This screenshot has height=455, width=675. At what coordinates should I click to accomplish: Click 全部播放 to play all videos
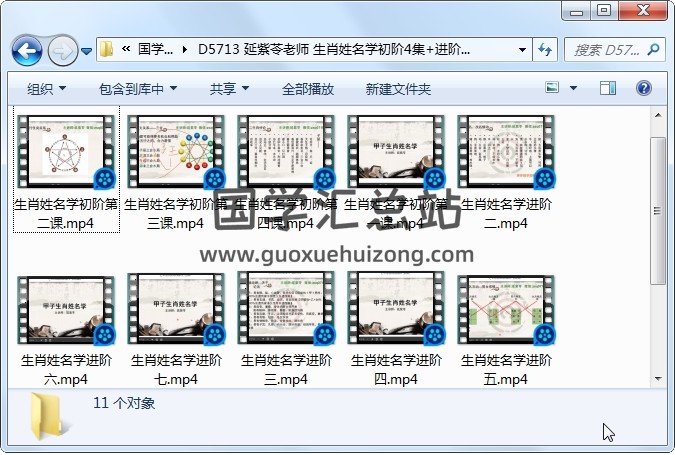point(308,89)
